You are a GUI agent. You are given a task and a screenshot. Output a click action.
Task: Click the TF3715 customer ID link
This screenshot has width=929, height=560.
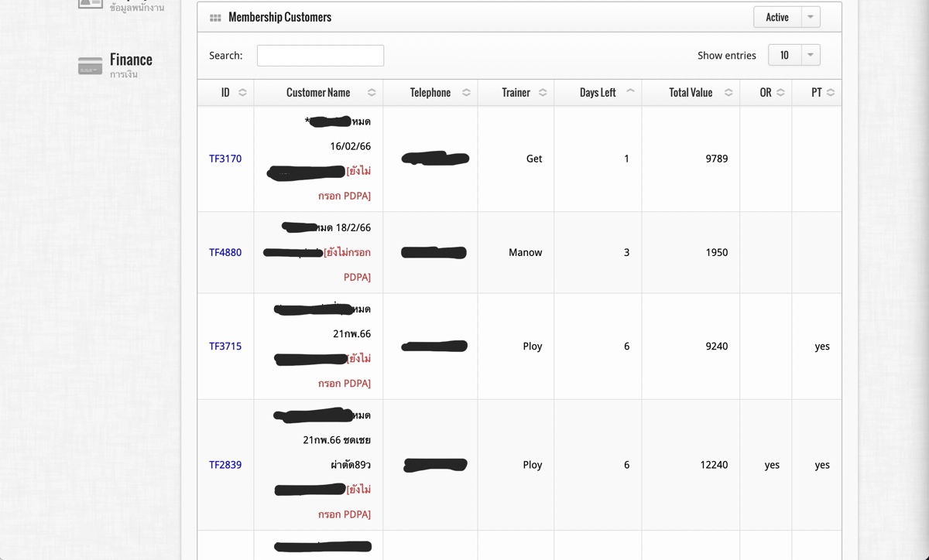225,347
